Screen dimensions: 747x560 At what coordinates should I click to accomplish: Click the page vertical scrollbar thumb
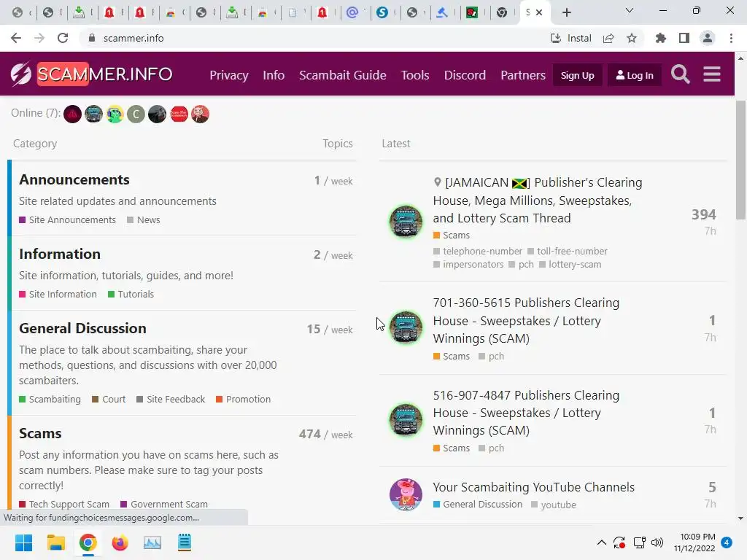(x=740, y=160)
